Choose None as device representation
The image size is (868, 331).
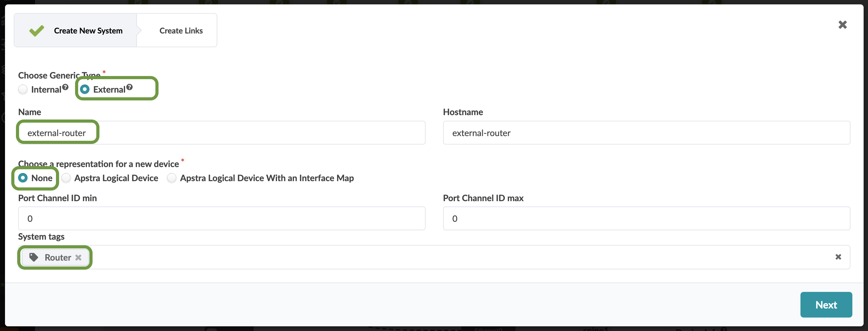(23, 178)
